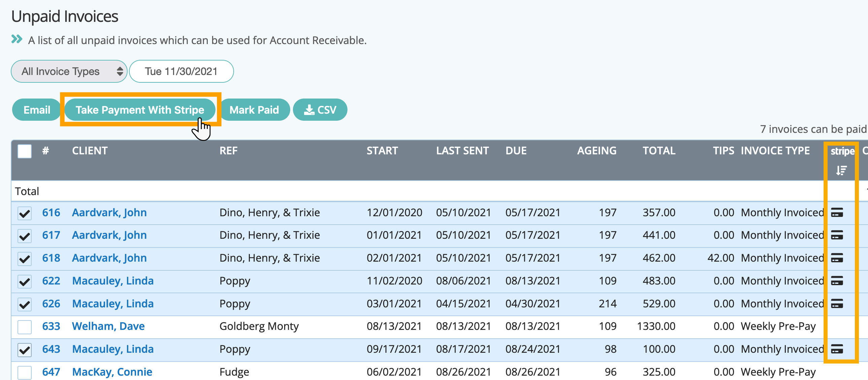Screen dimensions: 868x380
Task: Click the stripe column sort icon
Action: coord(841,170)
